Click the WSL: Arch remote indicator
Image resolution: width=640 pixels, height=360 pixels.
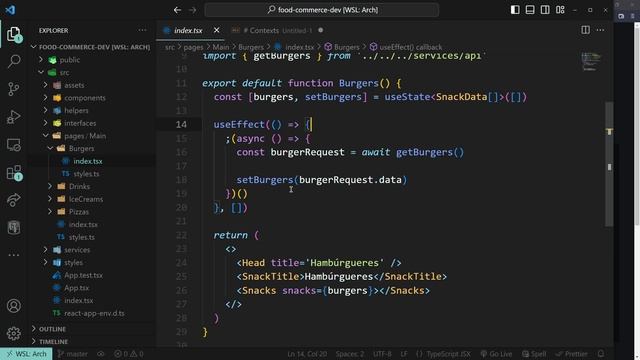26,353
